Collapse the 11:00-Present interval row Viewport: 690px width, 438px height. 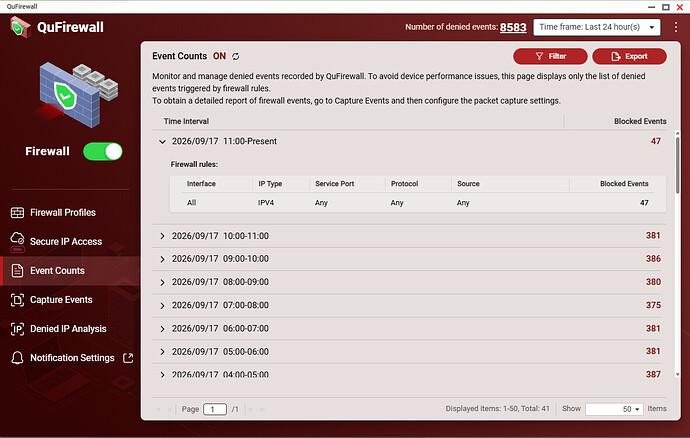162,142
